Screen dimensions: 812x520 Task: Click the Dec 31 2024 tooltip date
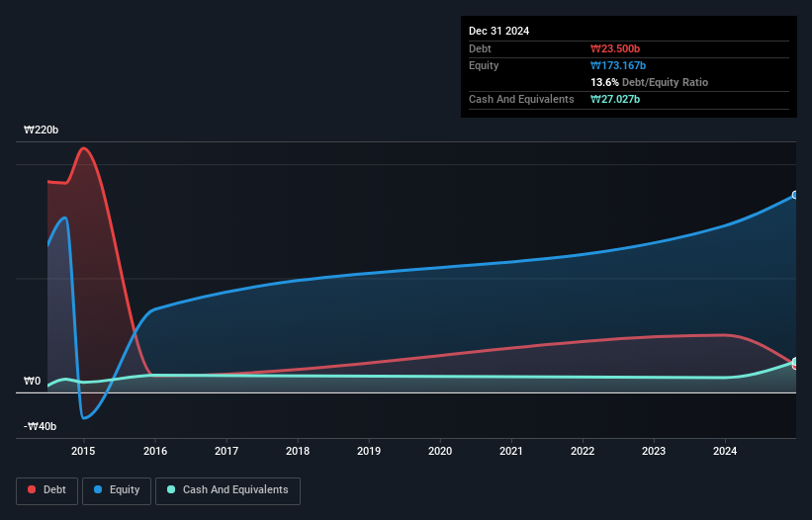(498, 31)
